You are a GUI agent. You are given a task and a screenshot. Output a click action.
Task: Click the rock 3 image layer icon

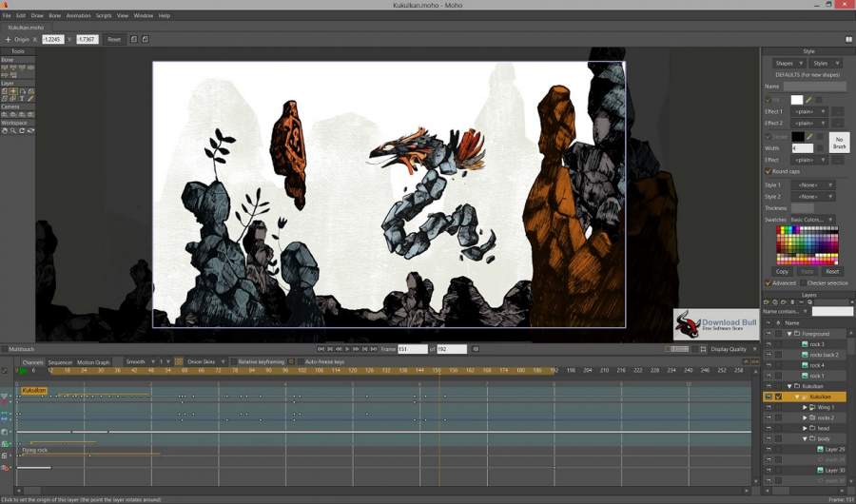(804, 344)
